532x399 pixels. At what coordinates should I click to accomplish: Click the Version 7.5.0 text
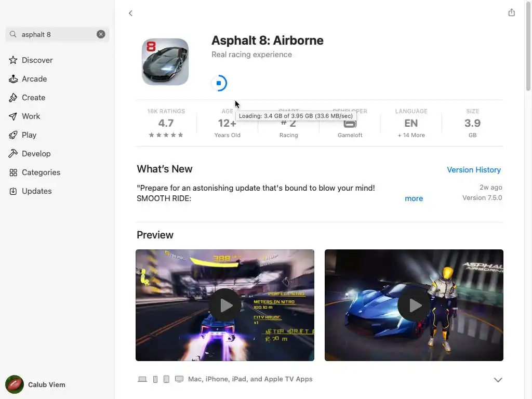click(482, 198)
